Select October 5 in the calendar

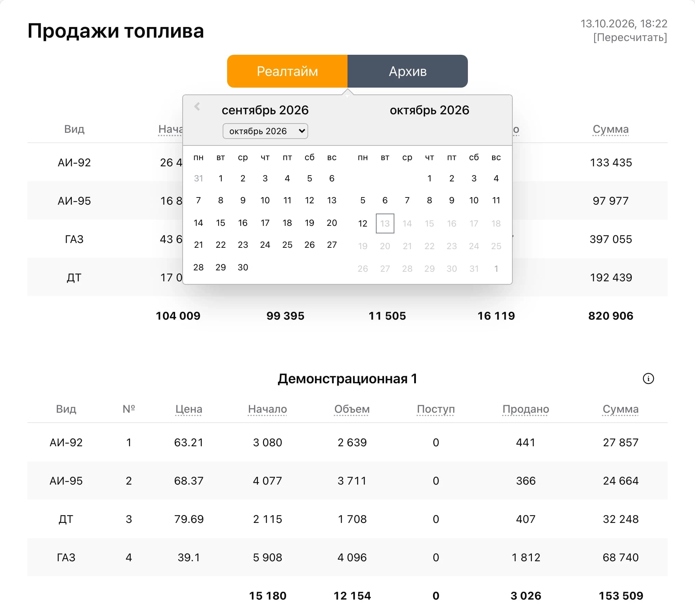click(x=363, y=200)
